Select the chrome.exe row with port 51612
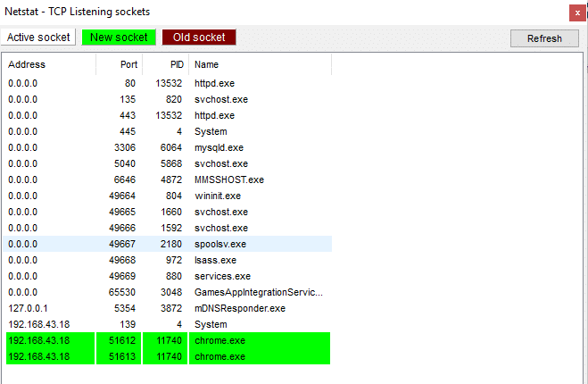Image resolution: width=588 pixels, height=384 pixels. tap(219, 340)
